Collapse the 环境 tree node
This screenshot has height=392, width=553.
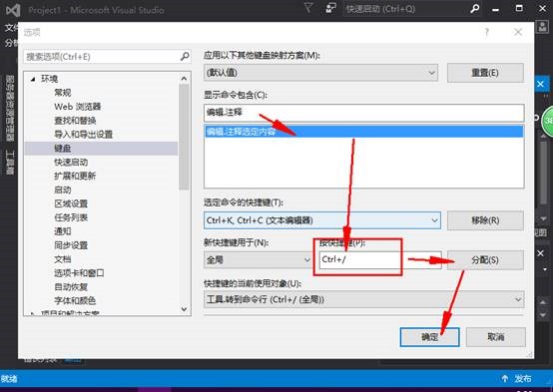point(33,79)
